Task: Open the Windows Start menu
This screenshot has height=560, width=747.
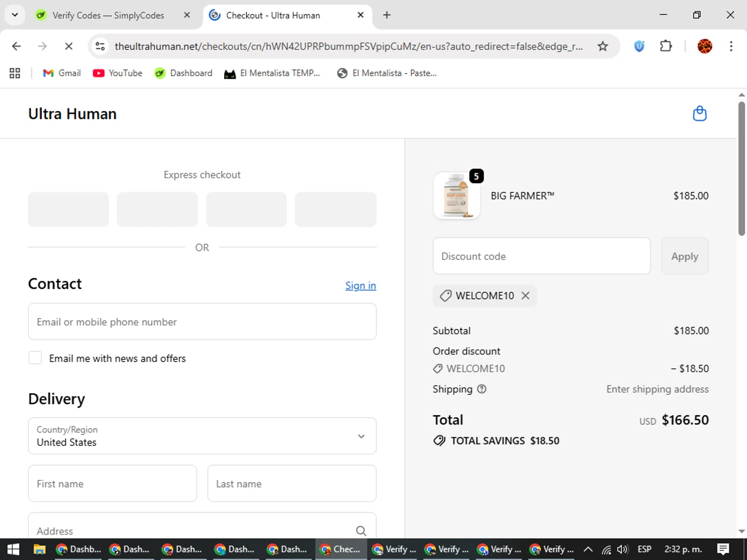Action: (x=13, y=549)
